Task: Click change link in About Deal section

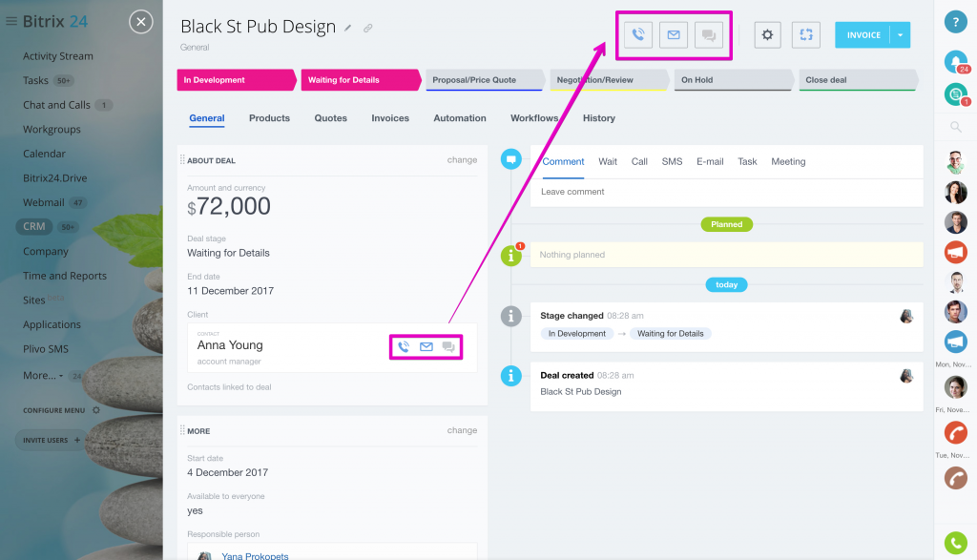Action: coord(462,160)
